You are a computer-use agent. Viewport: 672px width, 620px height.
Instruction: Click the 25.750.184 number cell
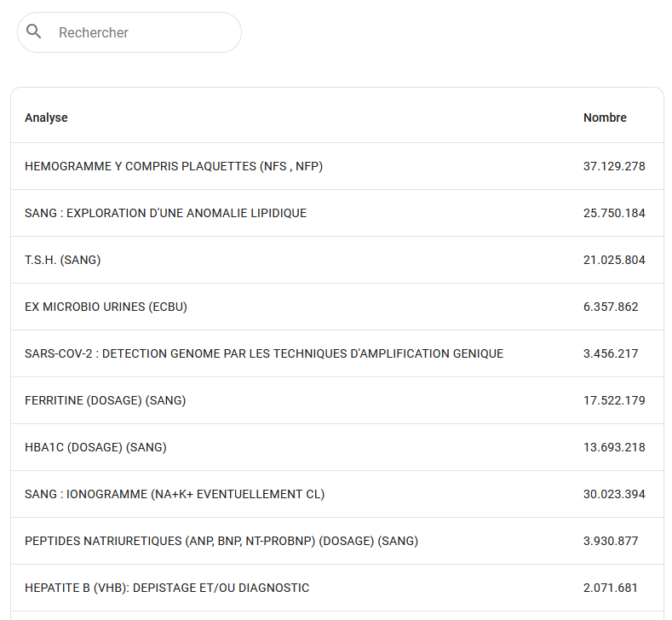614,213
